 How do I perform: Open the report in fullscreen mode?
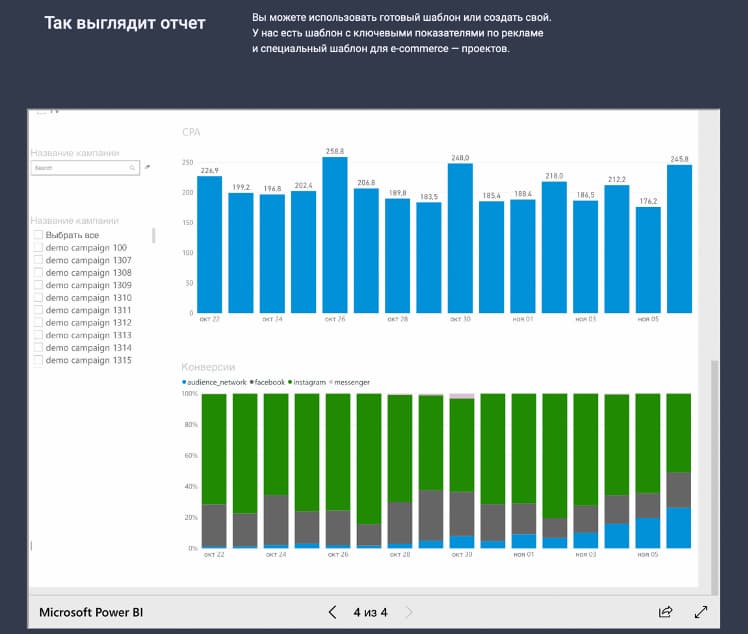pos(701,611)
